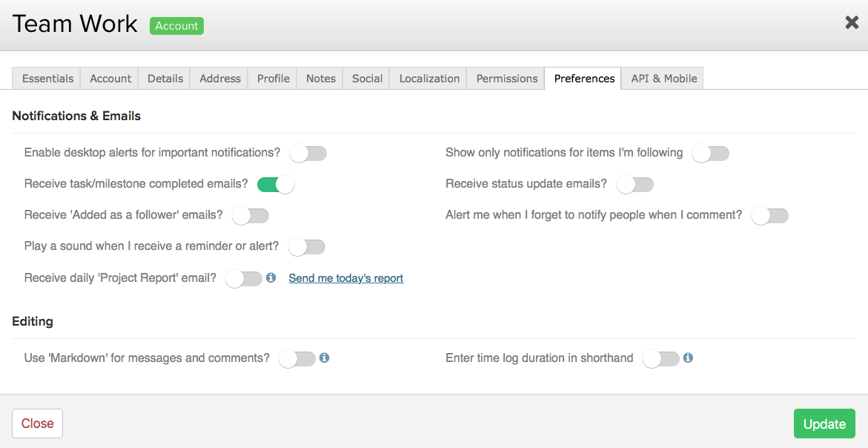868x448 pixels.
Task: Enable desktop alerts for important notifications
Action: click(308, 153)
